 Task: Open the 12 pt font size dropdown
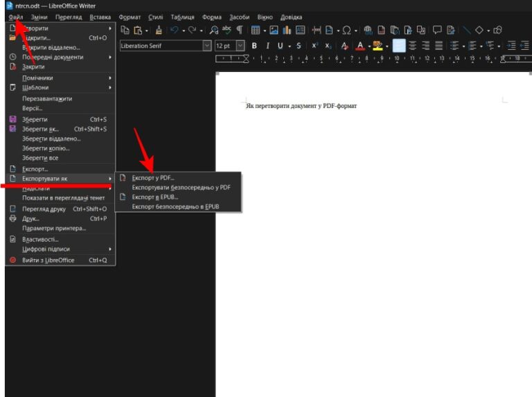240,46
